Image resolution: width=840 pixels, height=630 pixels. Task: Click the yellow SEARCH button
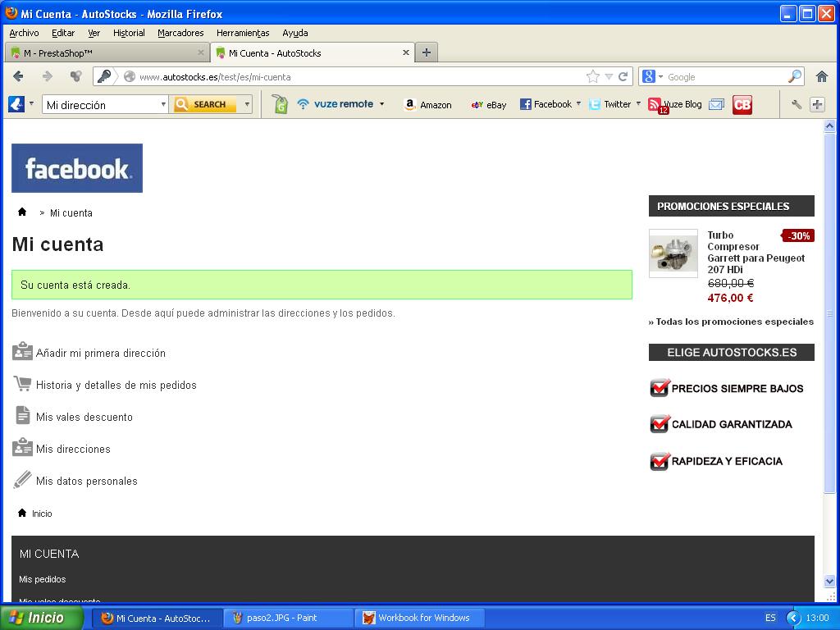pos(206,104)
